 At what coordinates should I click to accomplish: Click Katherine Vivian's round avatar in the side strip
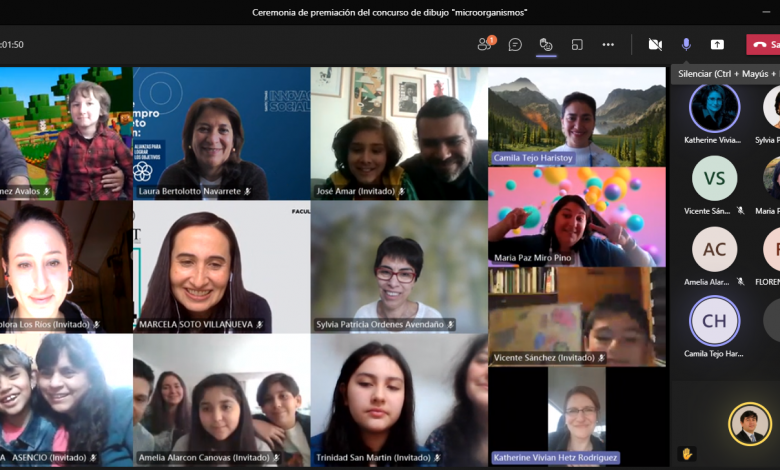(x=714, y=107)
